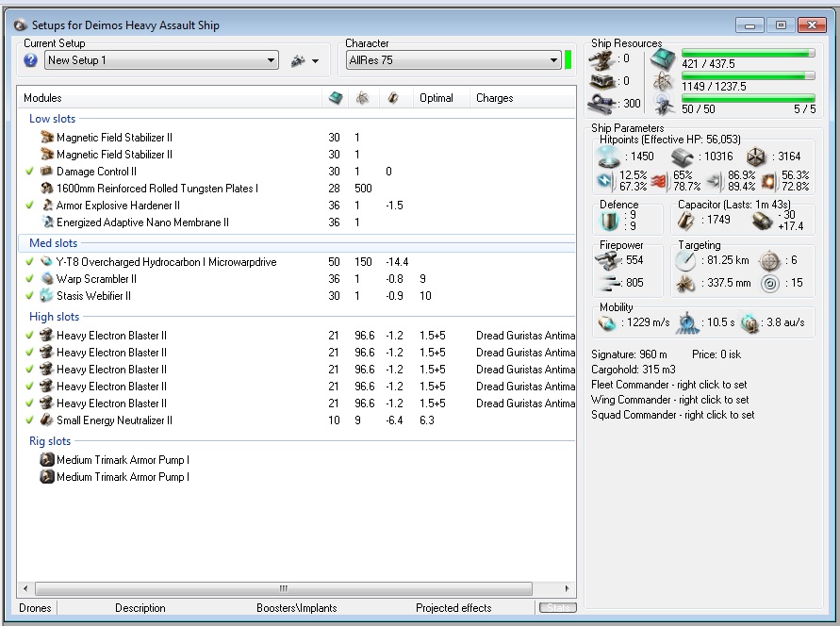Open the Description tab

(x=140, y=608)
